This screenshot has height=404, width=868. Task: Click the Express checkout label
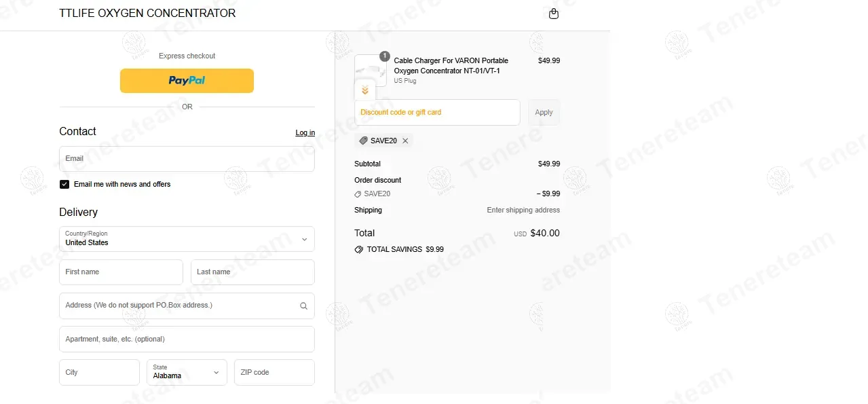click(187, 56)
